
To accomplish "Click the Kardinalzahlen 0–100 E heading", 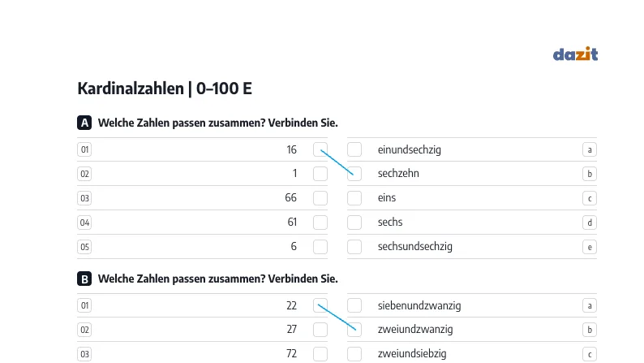I will 165,89.
